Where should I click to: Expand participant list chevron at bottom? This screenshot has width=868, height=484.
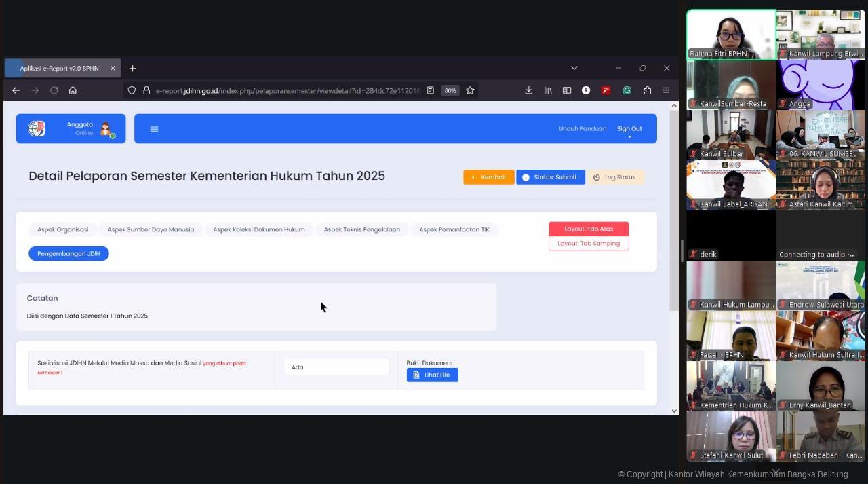[776, 471]
